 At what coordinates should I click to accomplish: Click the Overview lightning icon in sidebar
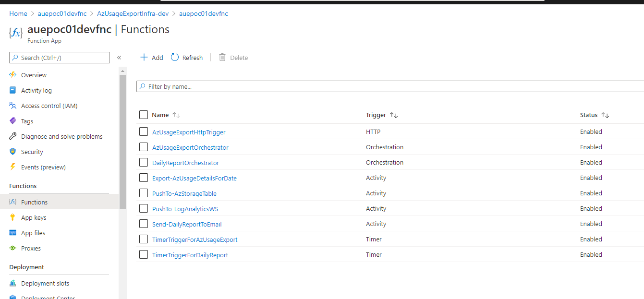(x=13, y=75)
